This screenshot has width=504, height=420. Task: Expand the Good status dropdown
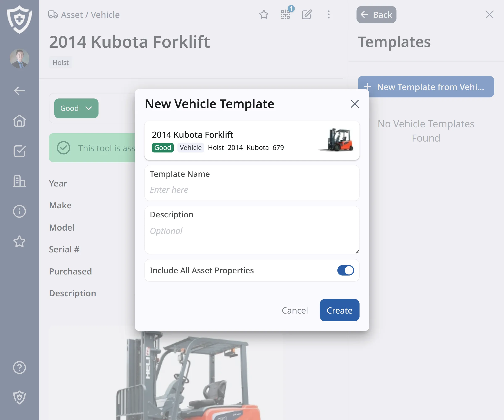tap(76, 108)
